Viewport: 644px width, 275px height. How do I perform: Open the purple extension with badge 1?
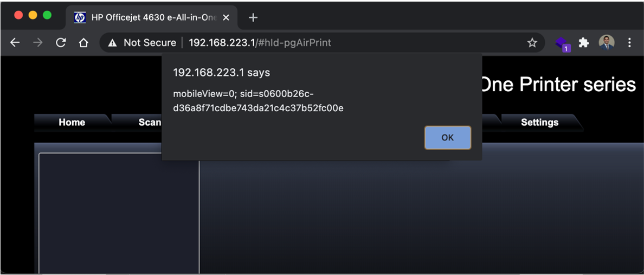(x=562, y=43)
